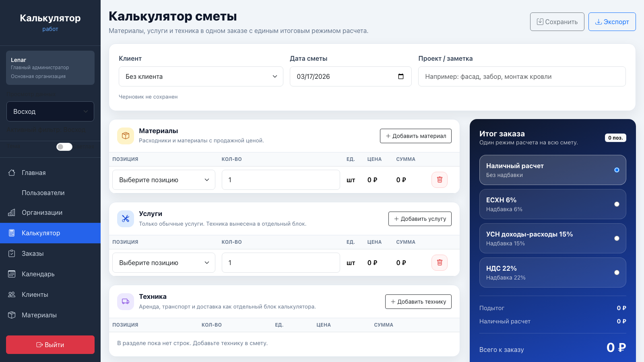Image resolution: width=644 pixels, height=362 pixels.
Task: Click Добавить материал
Action: [415, 136]
